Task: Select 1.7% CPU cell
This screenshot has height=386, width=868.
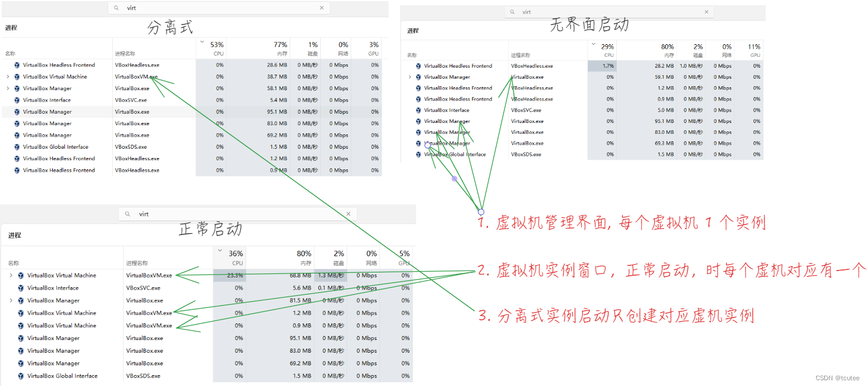Action: tap(602, 66)
